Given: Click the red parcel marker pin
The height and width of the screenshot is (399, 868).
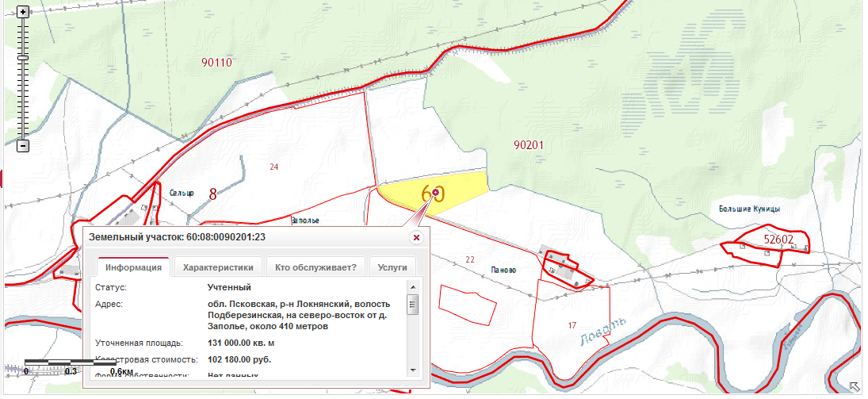Looking at the screenshot, I should [435, 192].
